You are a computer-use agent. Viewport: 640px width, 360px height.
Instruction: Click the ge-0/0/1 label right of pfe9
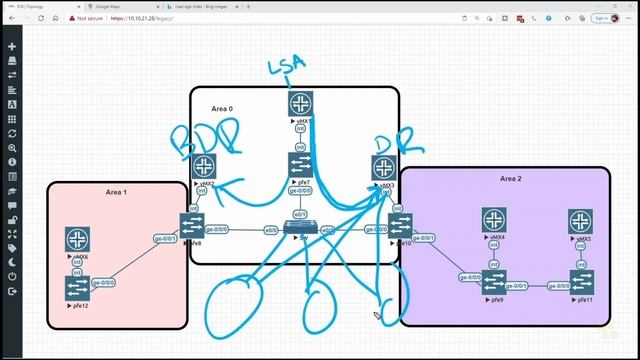tap(516, 286)
